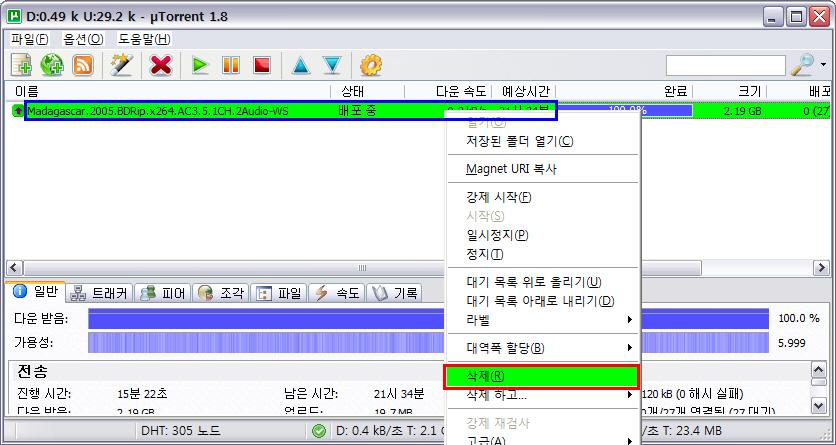Click detail pane scroll up arrow
Viewport: 836px width, 445px height.
818,369
